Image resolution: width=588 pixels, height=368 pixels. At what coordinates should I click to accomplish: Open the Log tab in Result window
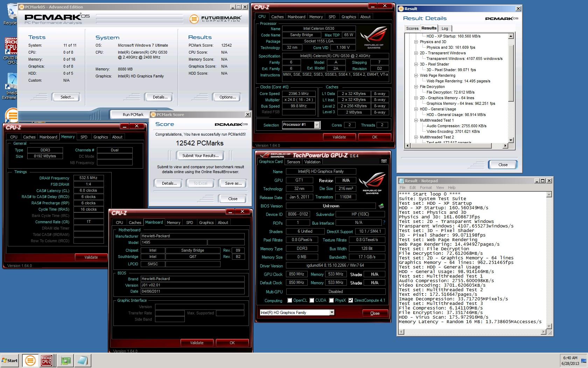(x=444, y=28)
